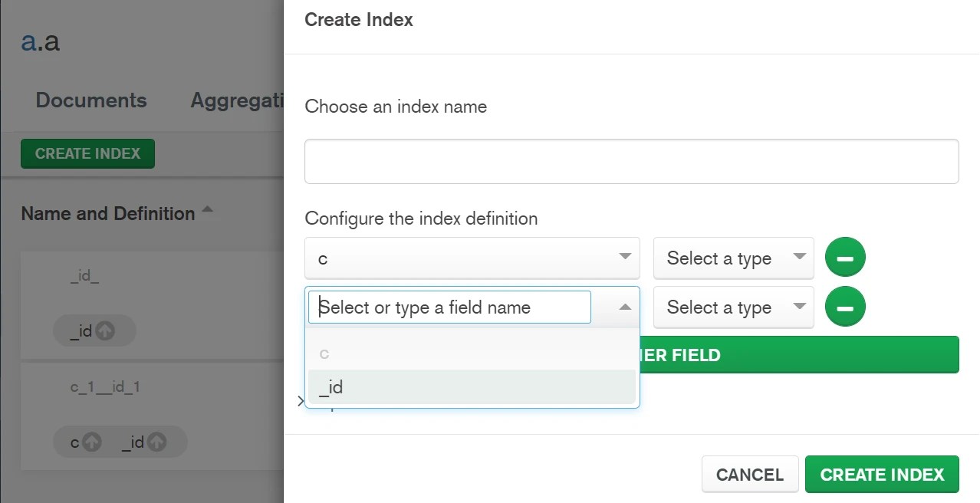Open the Aggregations tab
This screenshot has width=980, height=503.
[x=236, y=100]
